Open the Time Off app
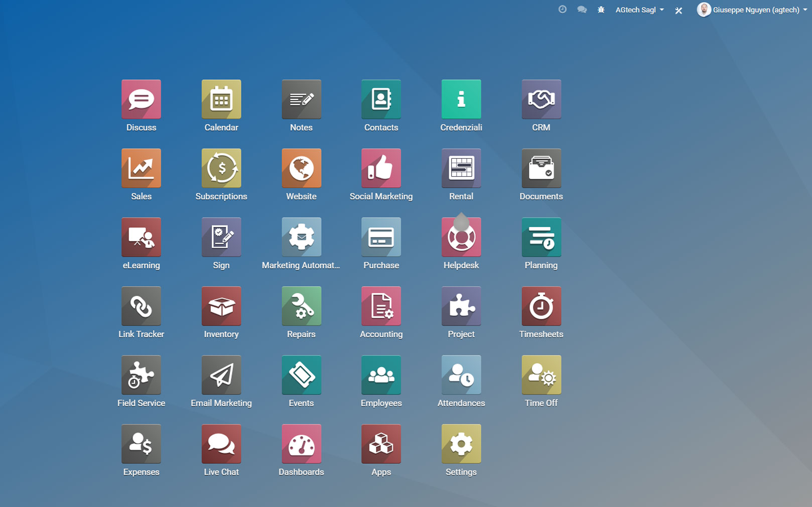Screen dimensions: 812x507 pyautogui.click(x=541, y=375)
